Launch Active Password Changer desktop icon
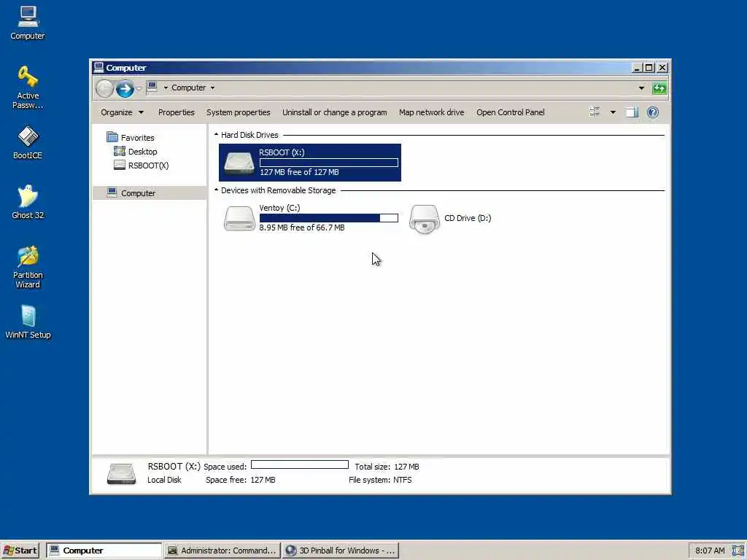The height and width of the screenshot is (560, 747). click(28, 87)
